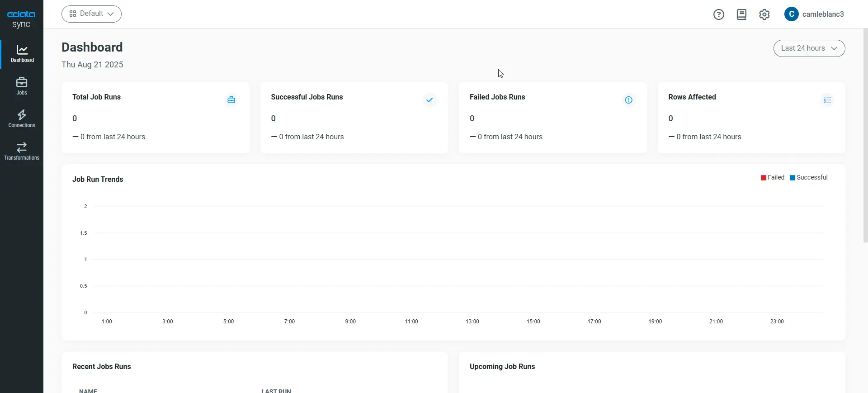Open Connections in the sidebar
Screen dimensions: 868x393
click(22, 118)
